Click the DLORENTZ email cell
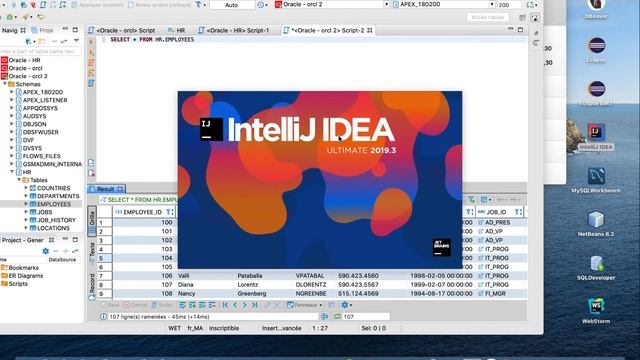 click(311, 284)
